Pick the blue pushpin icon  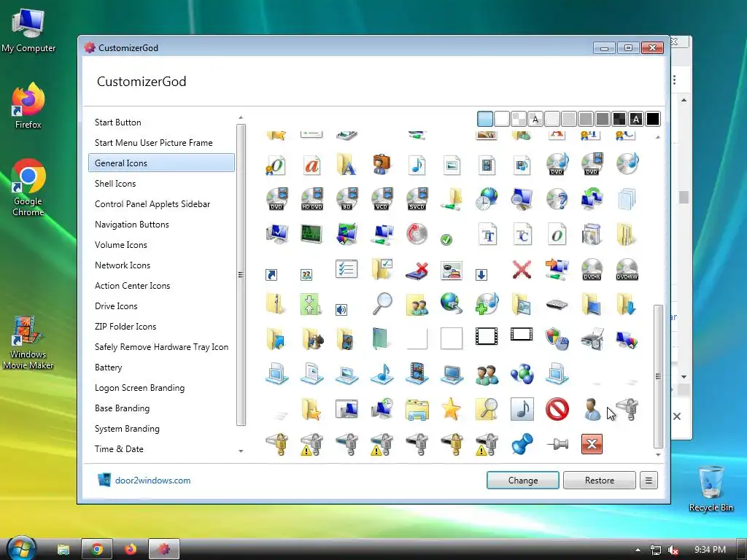(x=522, y=444)
